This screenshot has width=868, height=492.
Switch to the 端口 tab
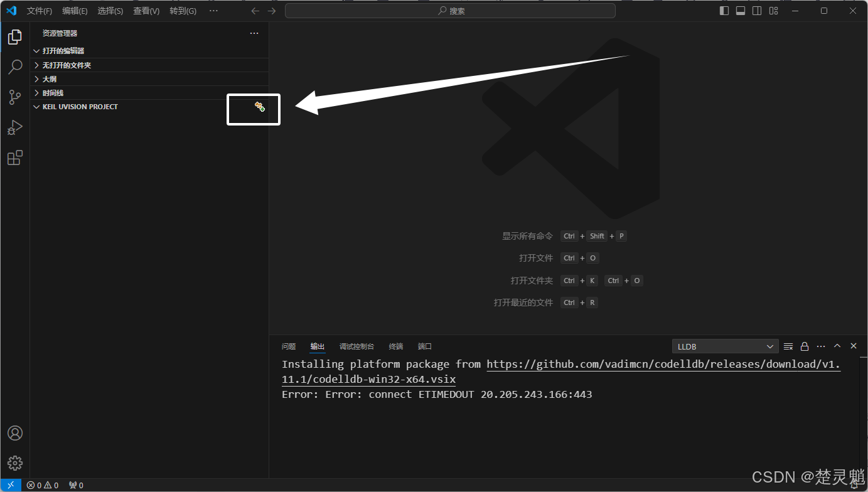pos(425,346)
